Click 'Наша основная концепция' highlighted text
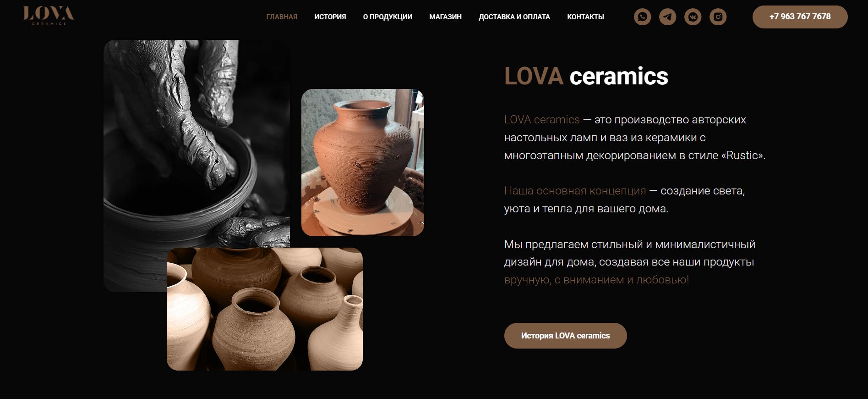Image resolution: width=868 pixels, height=399 pixels. [x=575, y=191]
